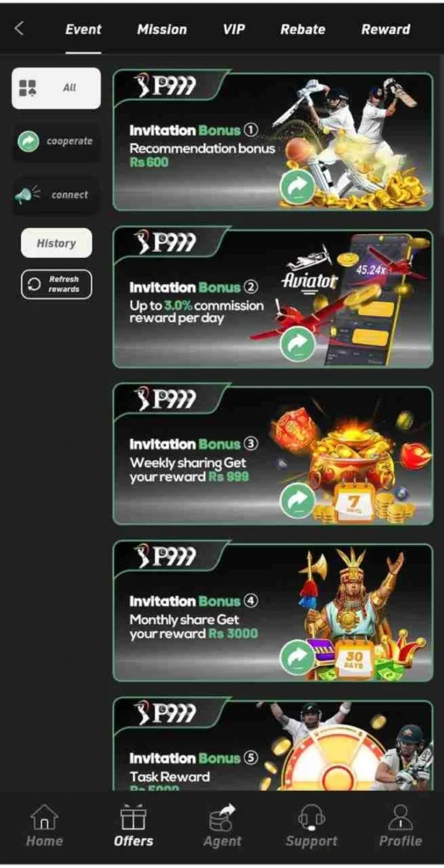This screenshot has width=444, height=868.
Task: Click the Refresh rewards button
Action: pos(57,285)
